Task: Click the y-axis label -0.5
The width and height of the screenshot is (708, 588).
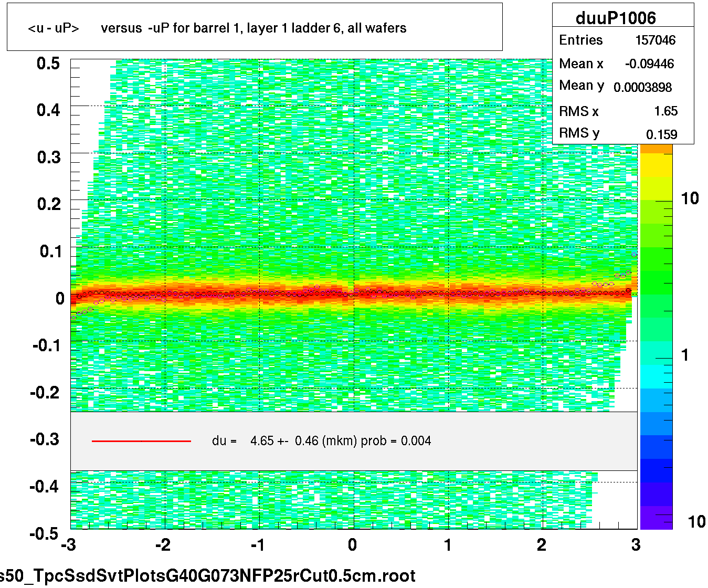Action: pos(45,534)
